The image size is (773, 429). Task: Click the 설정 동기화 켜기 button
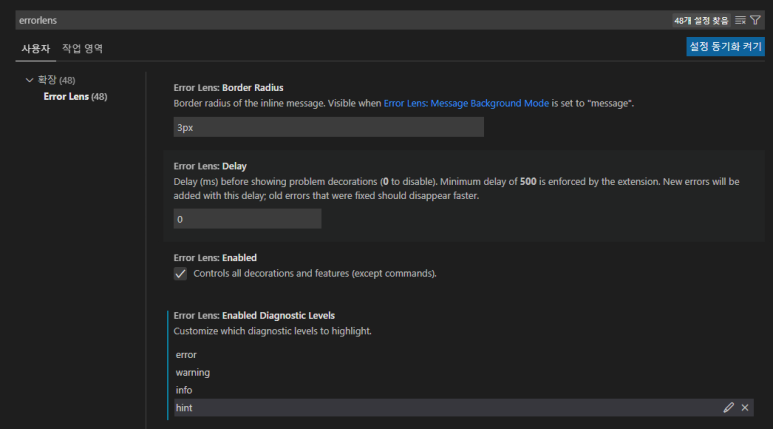(x=725, y=46)
